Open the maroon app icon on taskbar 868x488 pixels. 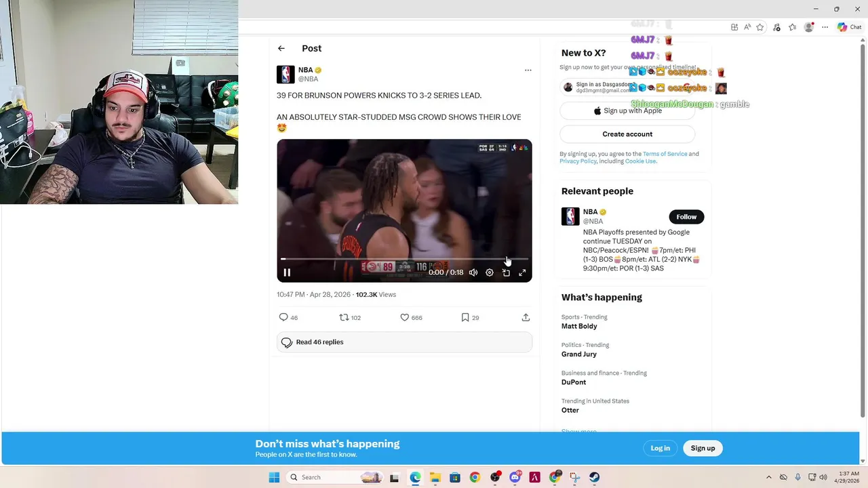535,477
